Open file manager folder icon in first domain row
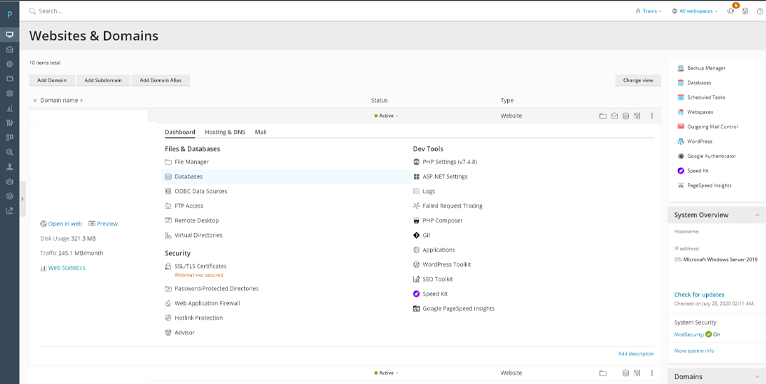 click(603, 116)
